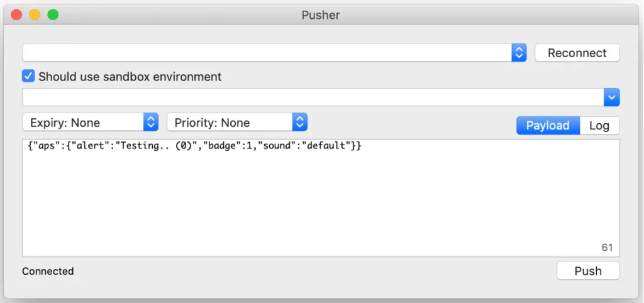
Task: Click the Pusher title bar text
Action: click(321, 14)
